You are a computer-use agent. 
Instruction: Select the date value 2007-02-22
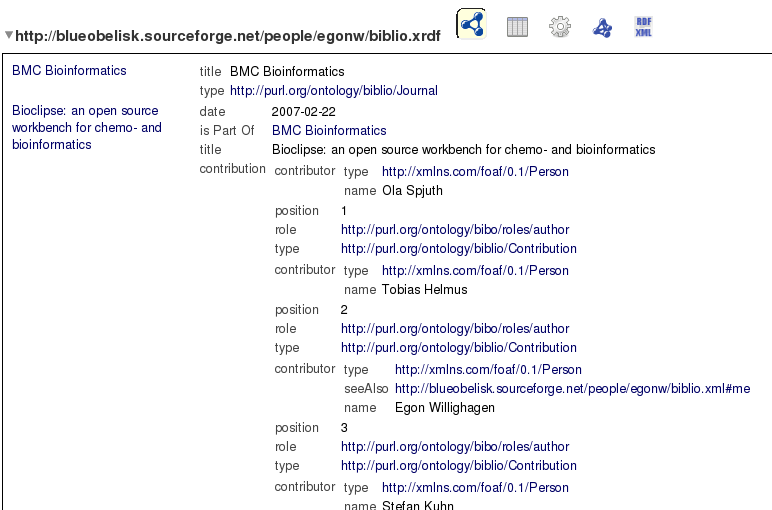[303, 112]
